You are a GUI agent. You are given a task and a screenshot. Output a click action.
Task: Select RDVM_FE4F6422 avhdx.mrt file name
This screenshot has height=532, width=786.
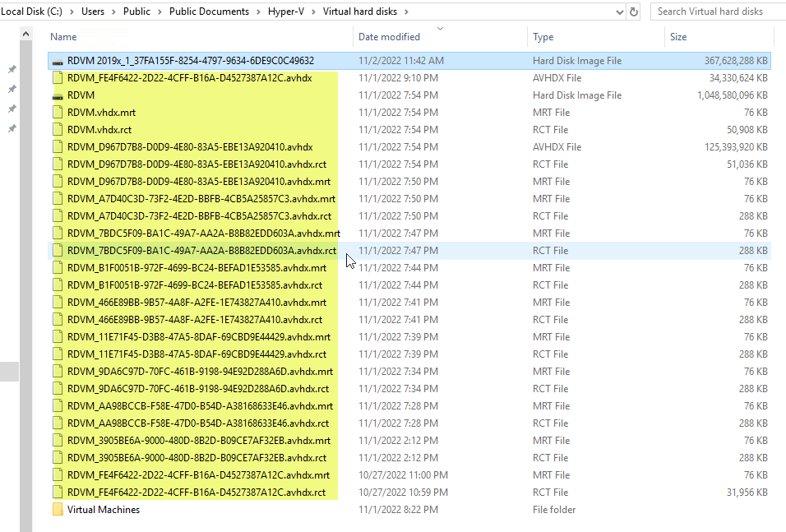click(x=198, y=475)
